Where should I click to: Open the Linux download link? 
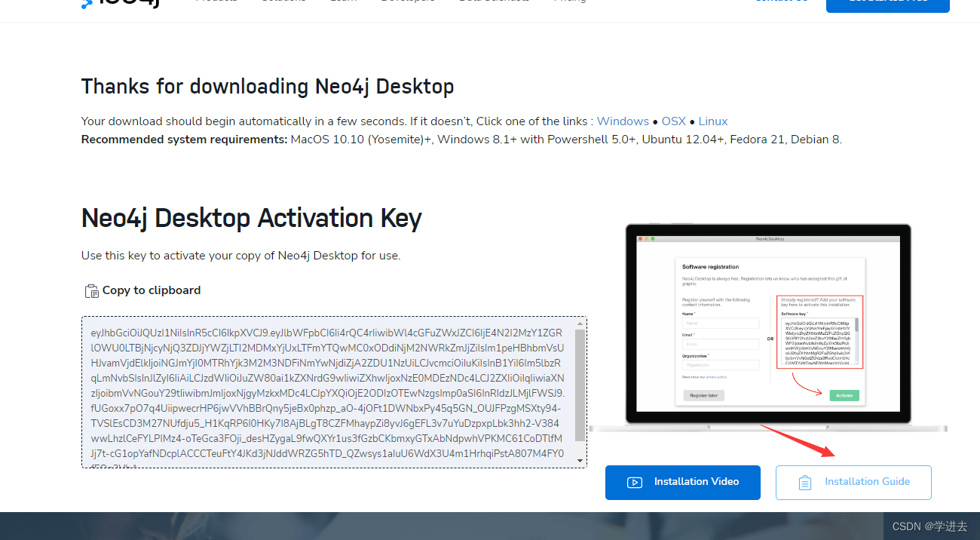[713, 121]
